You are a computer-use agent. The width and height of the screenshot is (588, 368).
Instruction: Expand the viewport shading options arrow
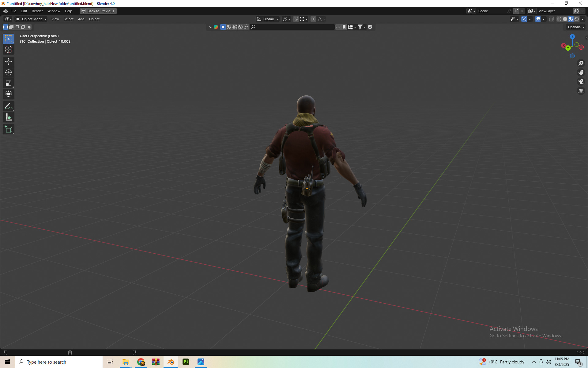click(583, 19)
